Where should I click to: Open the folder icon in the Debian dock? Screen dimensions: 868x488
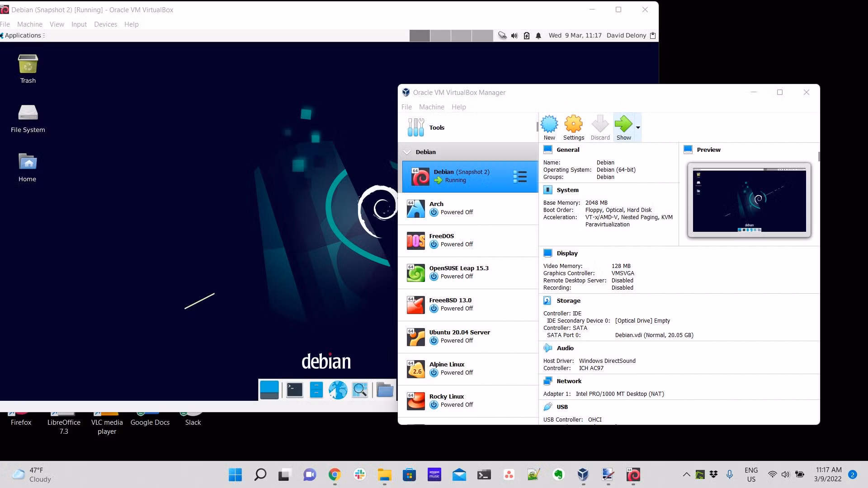[x=385, y=390]
